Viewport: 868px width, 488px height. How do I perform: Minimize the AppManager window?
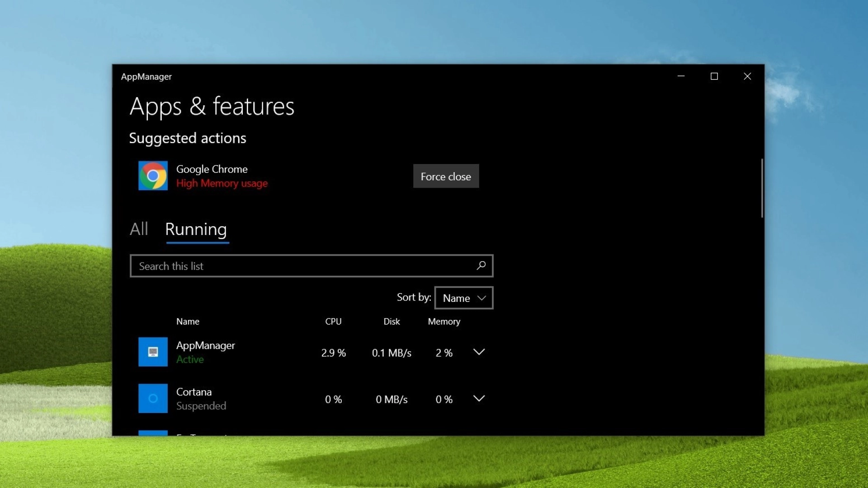[x=681, y=76]
